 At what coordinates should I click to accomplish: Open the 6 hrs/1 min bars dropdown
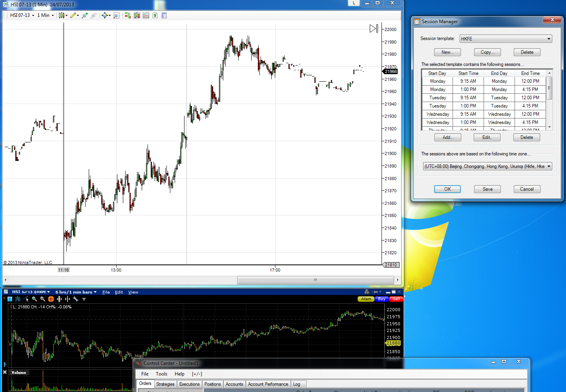[x=76, y=292]
